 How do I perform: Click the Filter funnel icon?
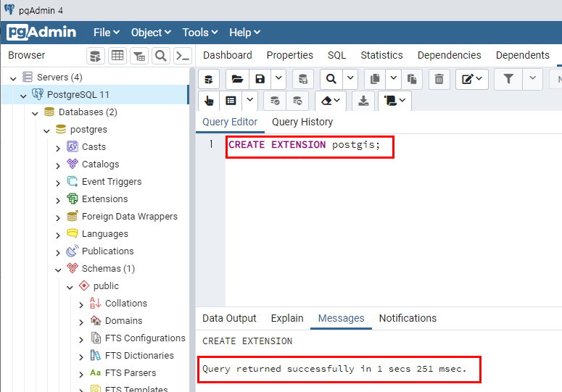click(x=508, y=79)
